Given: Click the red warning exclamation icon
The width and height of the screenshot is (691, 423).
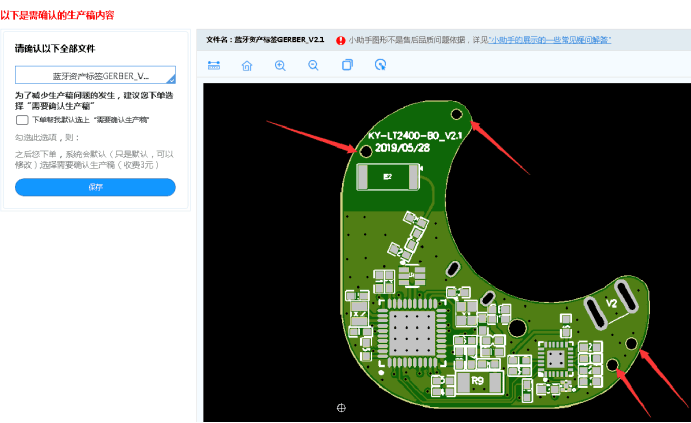Looking at the screenshot, I should click(x=341, y=40).
